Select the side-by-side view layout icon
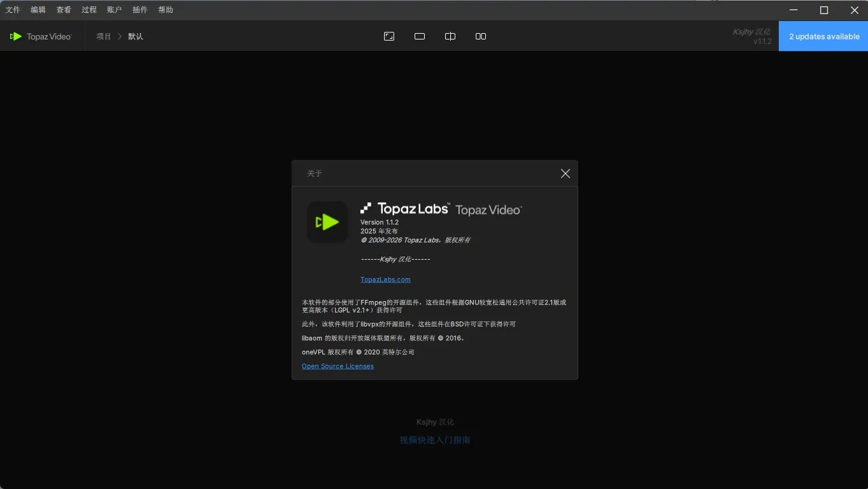Screen dimensions: 868x489 tap(480, 36)
